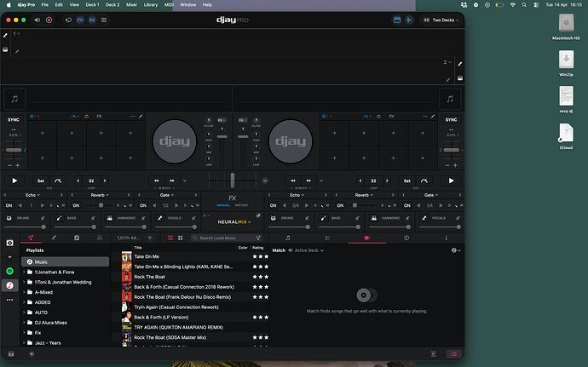The width and height of the screenshot is (588, 367).
Task: Click the deck 1 jump-to-cue arrow button
Action: pos(58,181)
